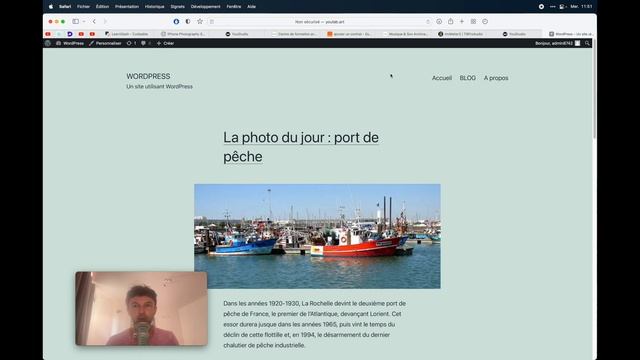The image size is (640, 360).
Task: Open the Accueil navigation link
Action: (x=442, y=78)
